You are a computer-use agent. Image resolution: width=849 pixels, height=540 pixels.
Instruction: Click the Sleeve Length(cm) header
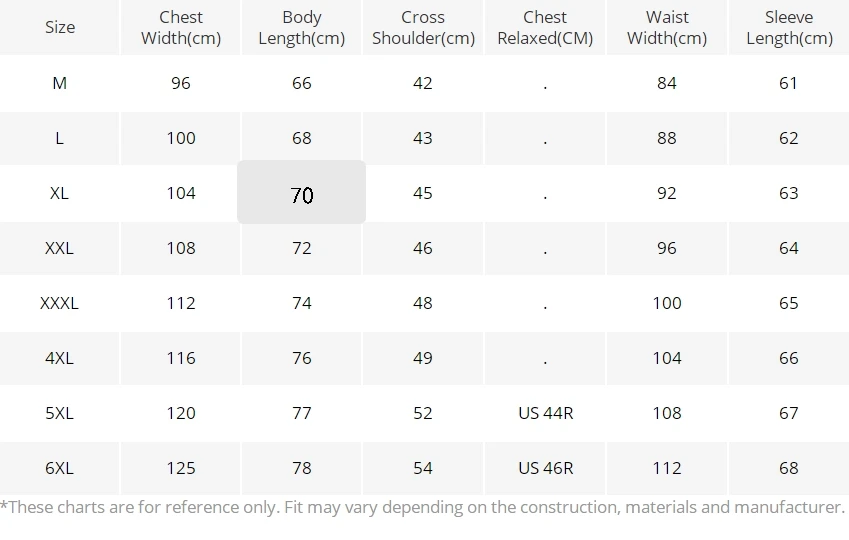789,27
